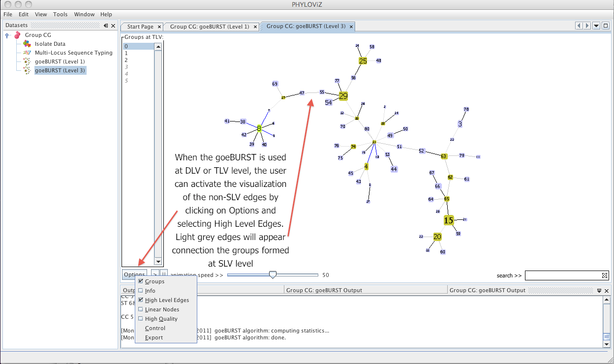
Task: Open the editor tabs list dropdown
Action: (x=596, y=26)
